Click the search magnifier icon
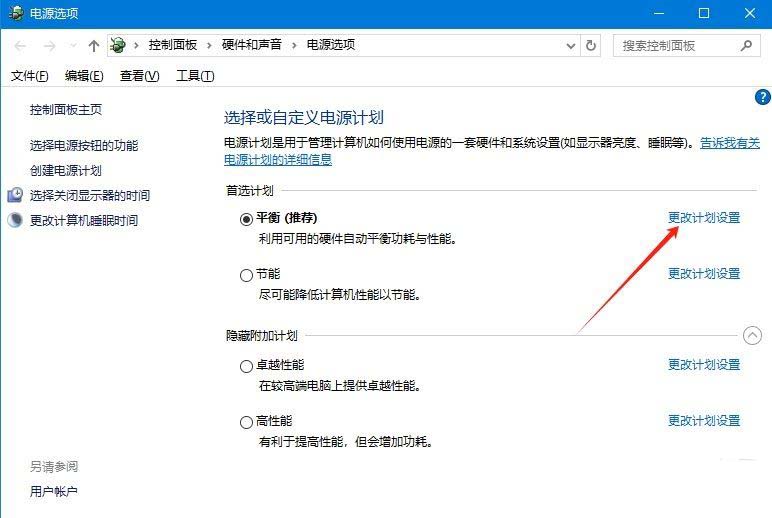Screen dimensions: 772x518 [746, 46]
